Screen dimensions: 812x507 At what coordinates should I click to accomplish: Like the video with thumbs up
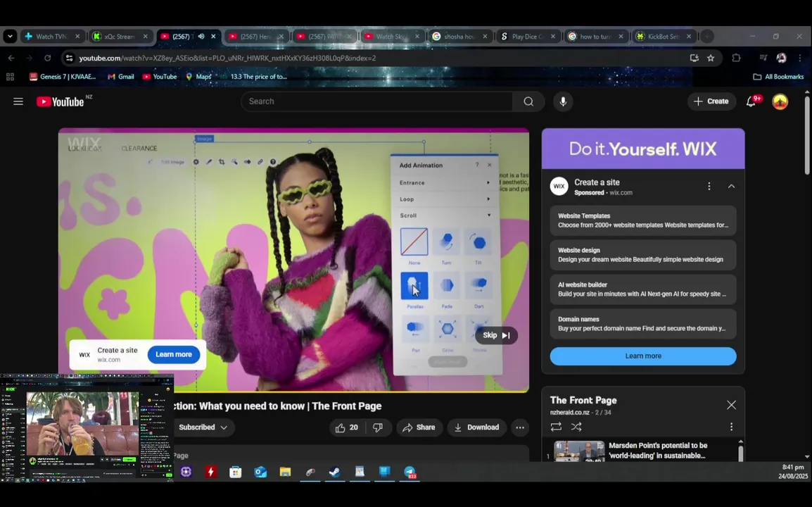pyautogui.click(x=346, y=427)
